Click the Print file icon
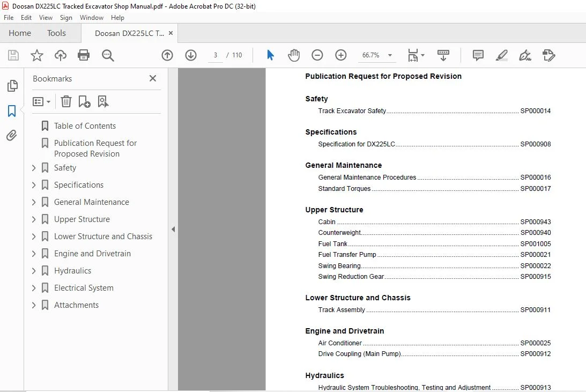The width and height of the screenshot is (586, 392). tap(83, 55)
